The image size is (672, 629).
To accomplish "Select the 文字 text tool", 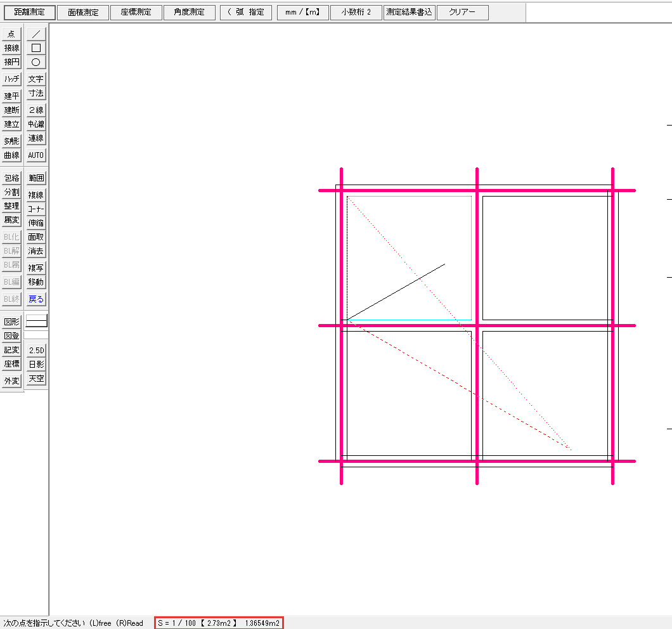I will pos(36,79).
